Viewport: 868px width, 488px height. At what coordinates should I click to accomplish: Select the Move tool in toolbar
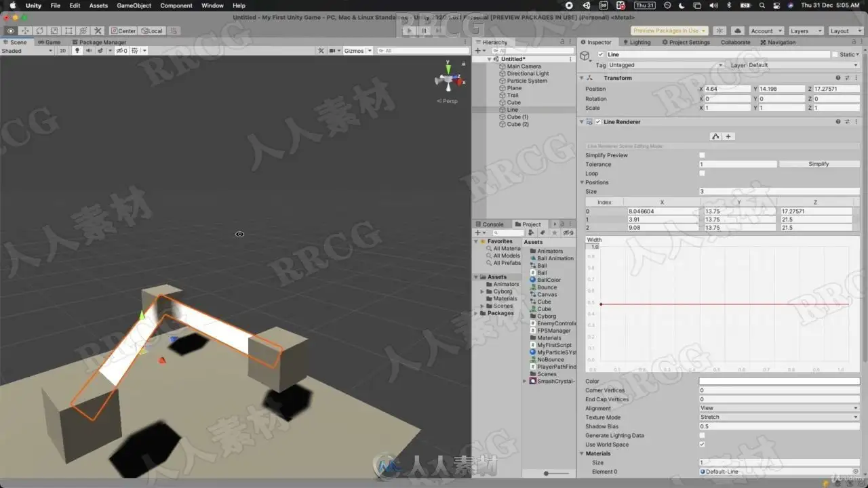(26, 30)
